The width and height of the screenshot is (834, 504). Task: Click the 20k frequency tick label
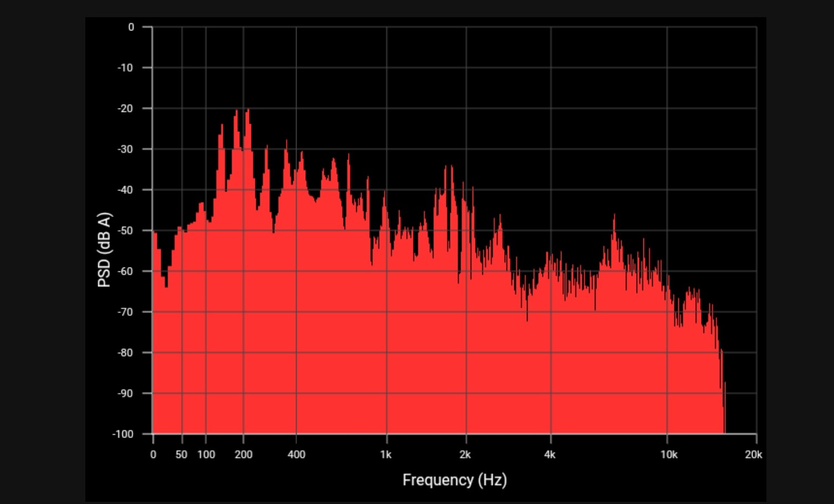pos(753,455)
